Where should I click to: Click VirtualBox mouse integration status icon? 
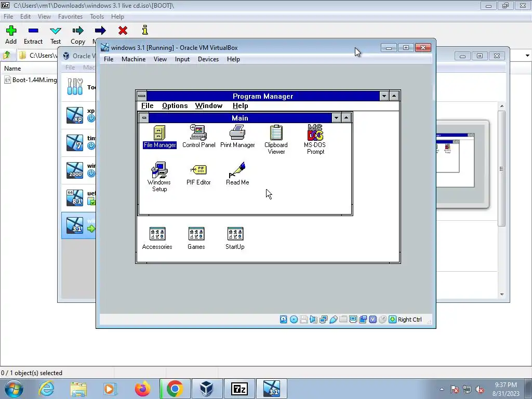pos(382,320)
